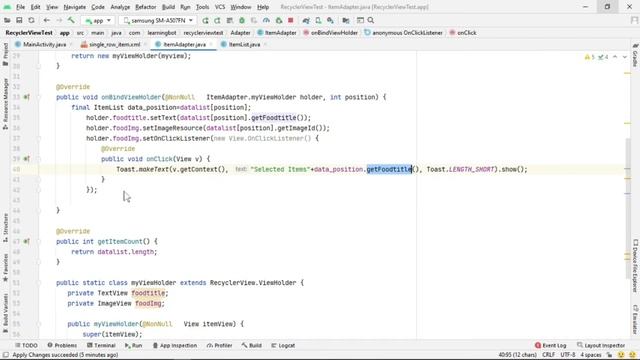The image size is (640, 360).
Task: Click the AVD Manager device icon
Action: point(318,20)
